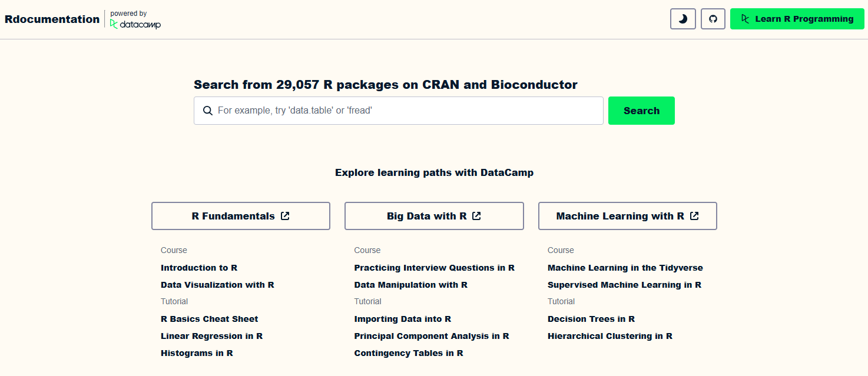Click the DataCamp logo in header

point(135,24)
